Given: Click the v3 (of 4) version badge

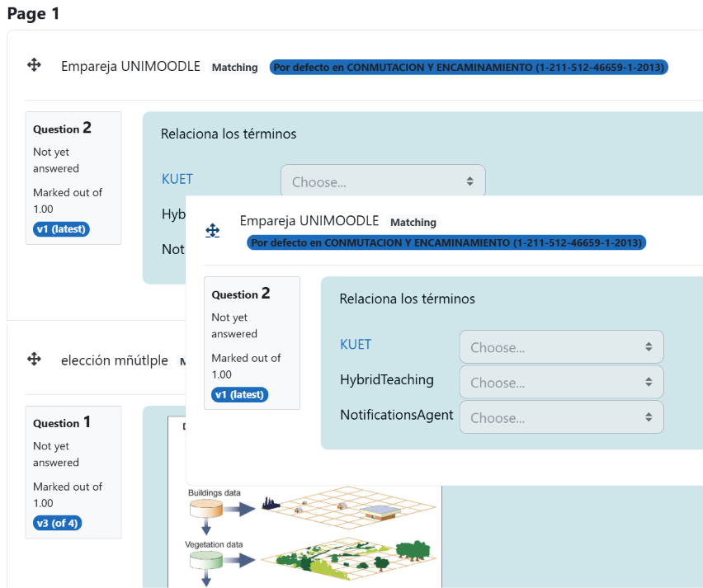Looking at the screenshot, I should (58, 523).
